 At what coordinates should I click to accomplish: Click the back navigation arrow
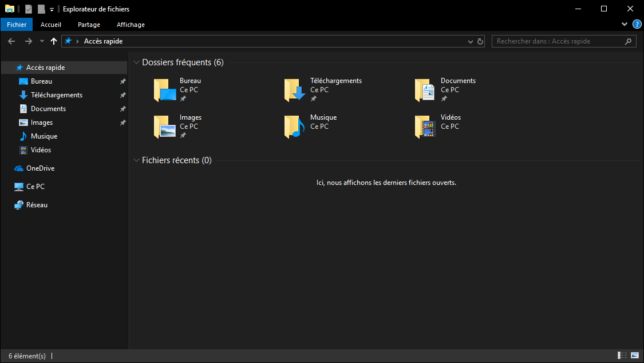click(x=11, y=41)
